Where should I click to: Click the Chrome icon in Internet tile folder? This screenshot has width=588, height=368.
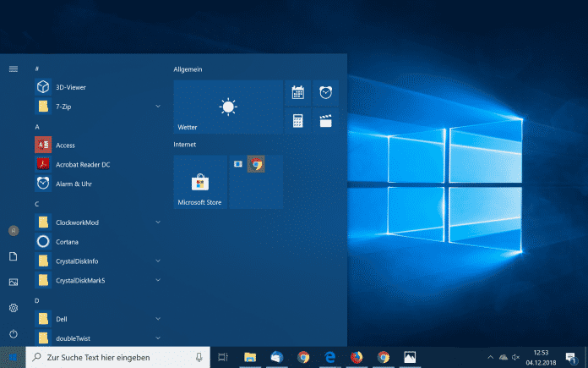[255, 164]
